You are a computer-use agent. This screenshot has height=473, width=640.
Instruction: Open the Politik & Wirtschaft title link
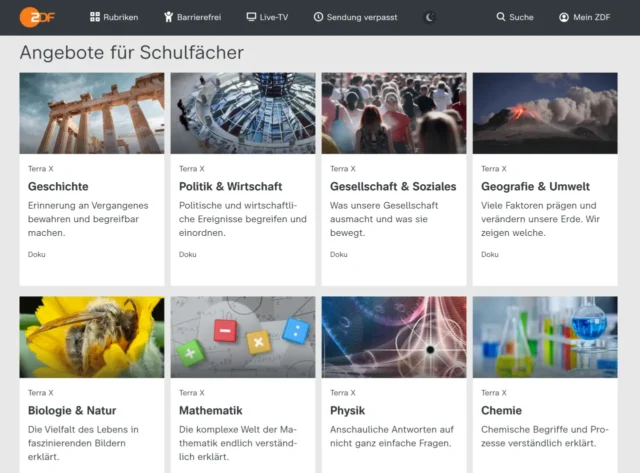(x=230, y=186)
